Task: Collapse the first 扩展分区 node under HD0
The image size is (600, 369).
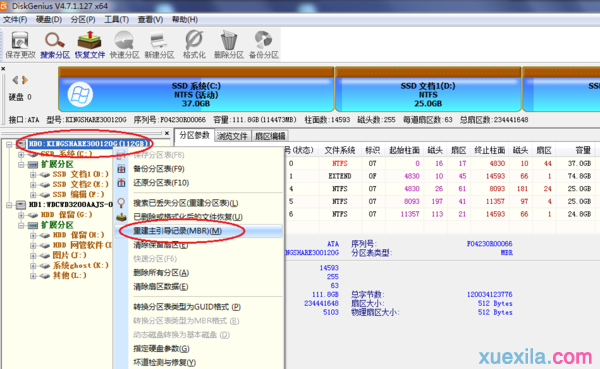Action: tap(21, 165)
